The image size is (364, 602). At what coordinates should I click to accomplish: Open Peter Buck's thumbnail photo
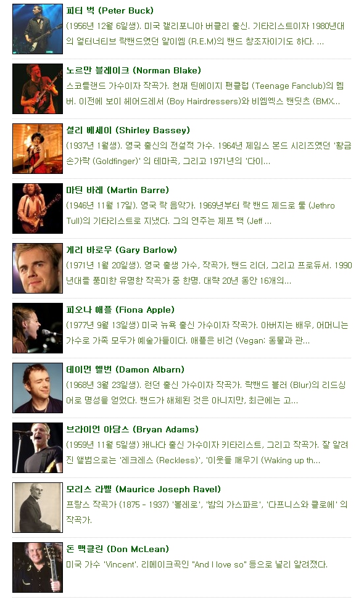tap(38, 29)
